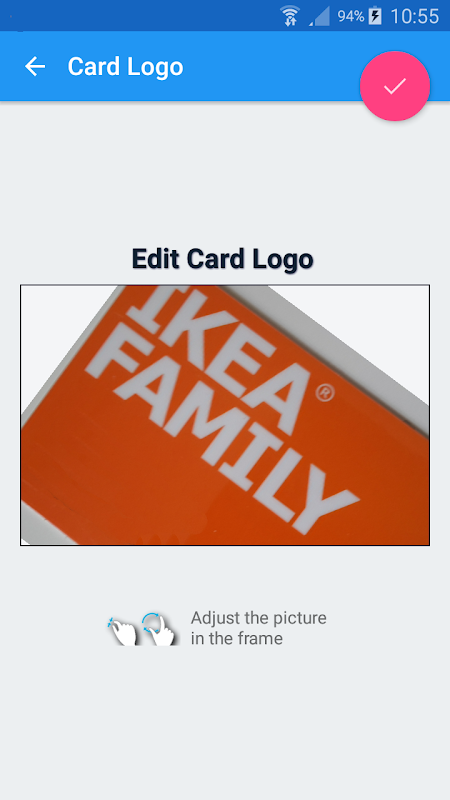Viewport: 450px width, 800px height.
Task: Confirm with the pink checkmark button
Action: (395, 86)
